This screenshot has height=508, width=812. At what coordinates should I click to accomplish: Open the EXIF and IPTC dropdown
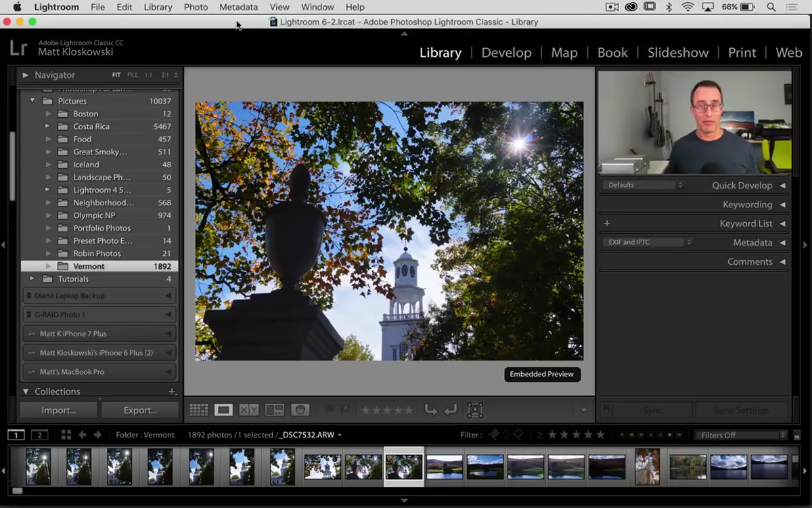point(648,242)
